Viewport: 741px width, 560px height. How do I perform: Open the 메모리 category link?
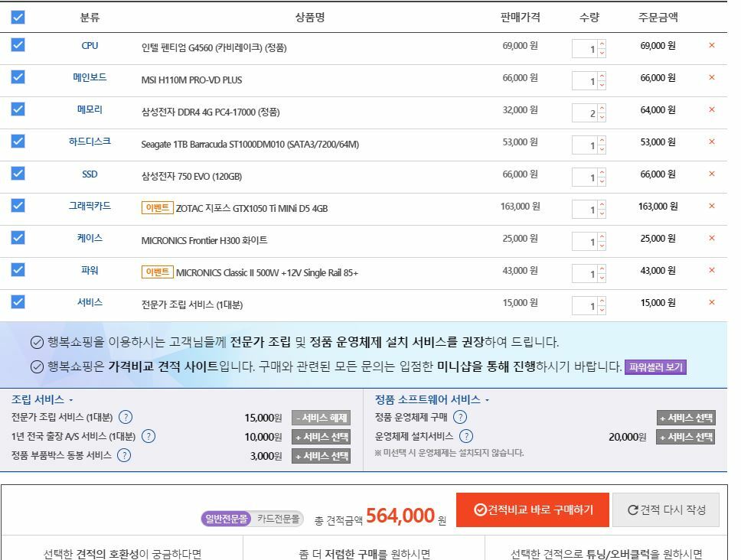[x=90, y=109]
